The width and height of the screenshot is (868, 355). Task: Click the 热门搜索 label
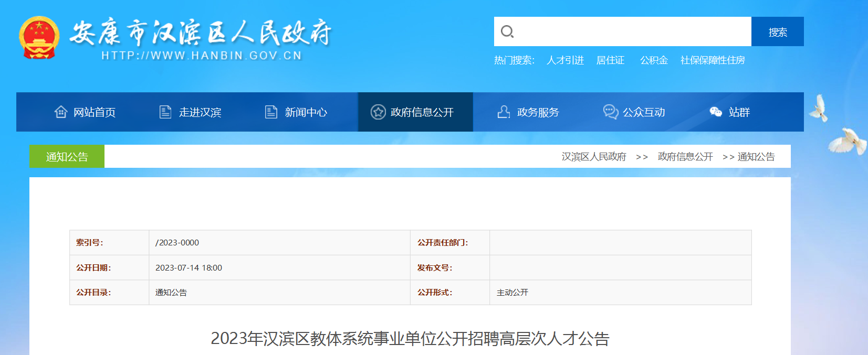tap(514, 60)
